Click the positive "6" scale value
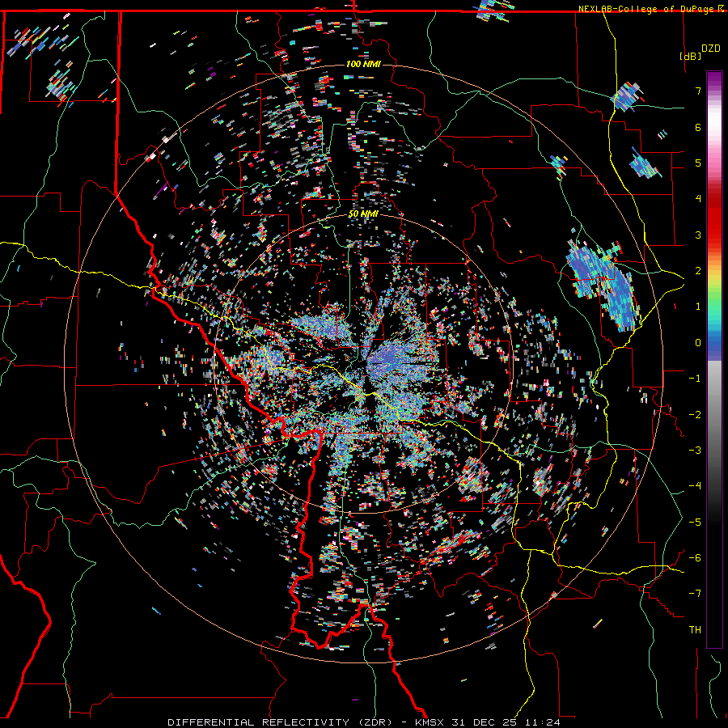 click(x=698, y=127)
